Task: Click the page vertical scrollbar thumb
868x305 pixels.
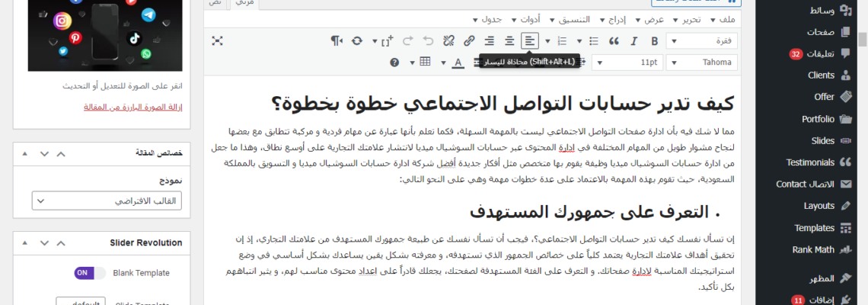Action: [x=863, y=40]
